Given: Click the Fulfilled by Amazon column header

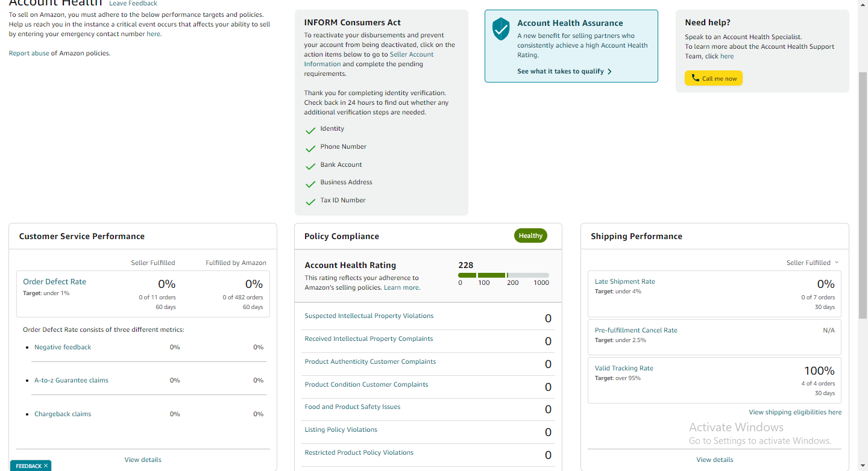Looking at the screenshot, I should click(236, 263).
